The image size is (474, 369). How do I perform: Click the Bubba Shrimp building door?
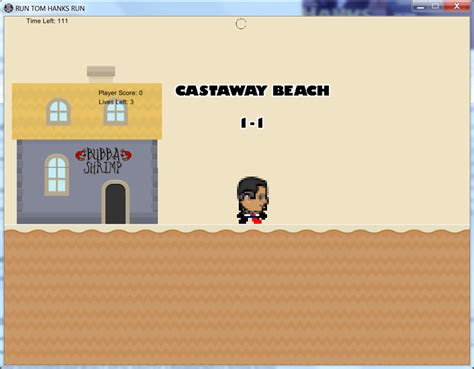coord(115,202)
